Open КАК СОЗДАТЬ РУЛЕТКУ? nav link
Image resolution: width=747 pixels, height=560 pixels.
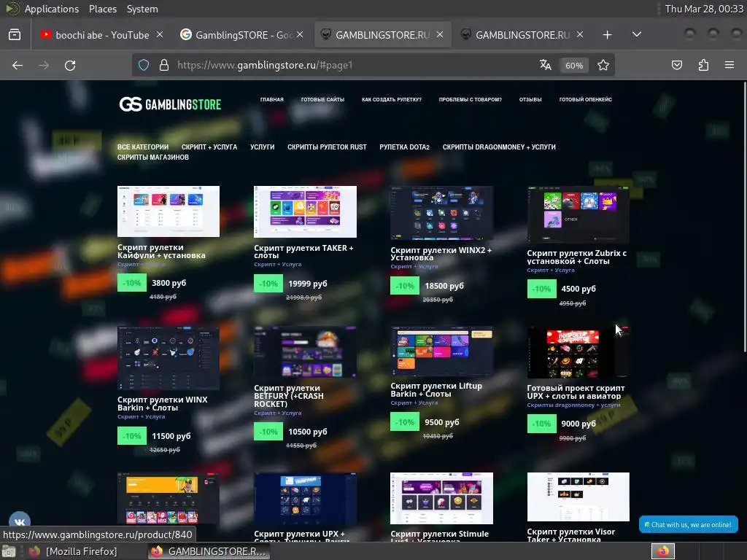[392, 99]
